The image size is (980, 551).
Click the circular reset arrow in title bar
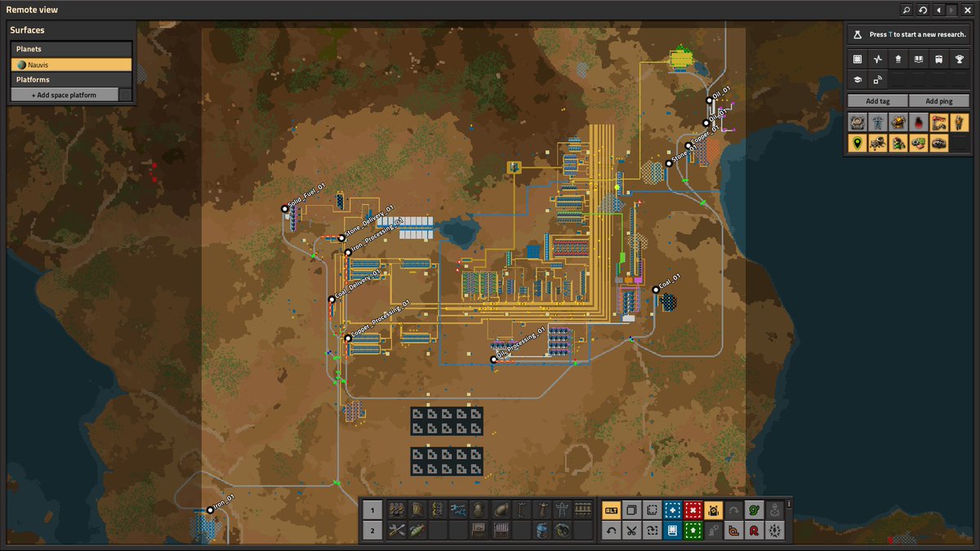[x=923, y=10]
